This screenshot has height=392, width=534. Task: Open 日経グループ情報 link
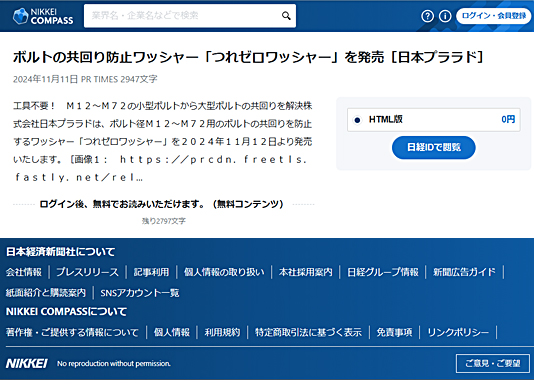(x=383, y=272)
